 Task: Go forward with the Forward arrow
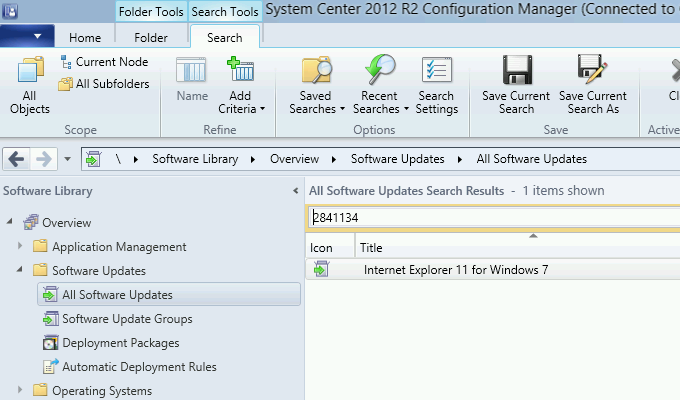[44, 159]
